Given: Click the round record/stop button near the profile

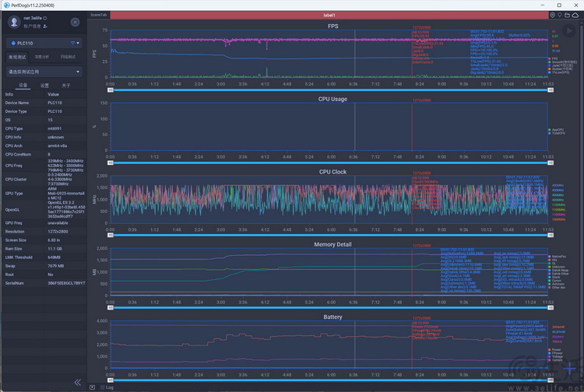Looking at the screenshot, I should [75, 23].
